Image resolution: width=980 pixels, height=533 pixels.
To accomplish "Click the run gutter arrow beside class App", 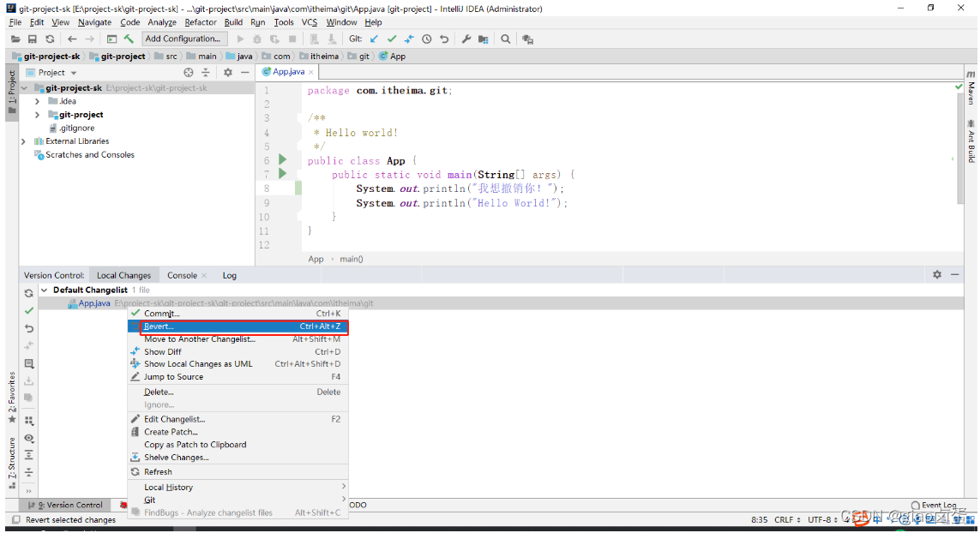I will pyautogui.click(x=282, y=160).
